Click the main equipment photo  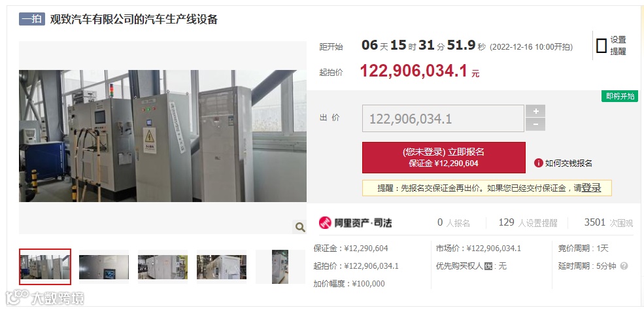[x=163, y=136]
